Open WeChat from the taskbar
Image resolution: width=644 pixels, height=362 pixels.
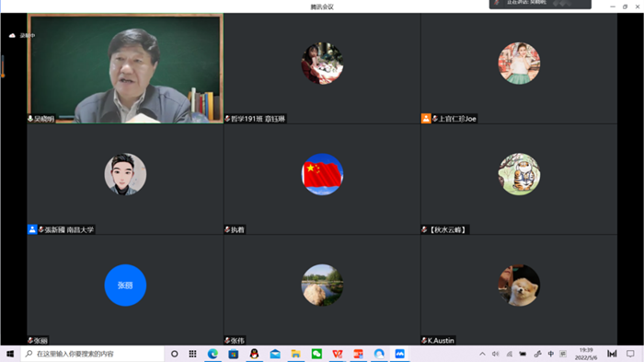click(x=316, y=354)
